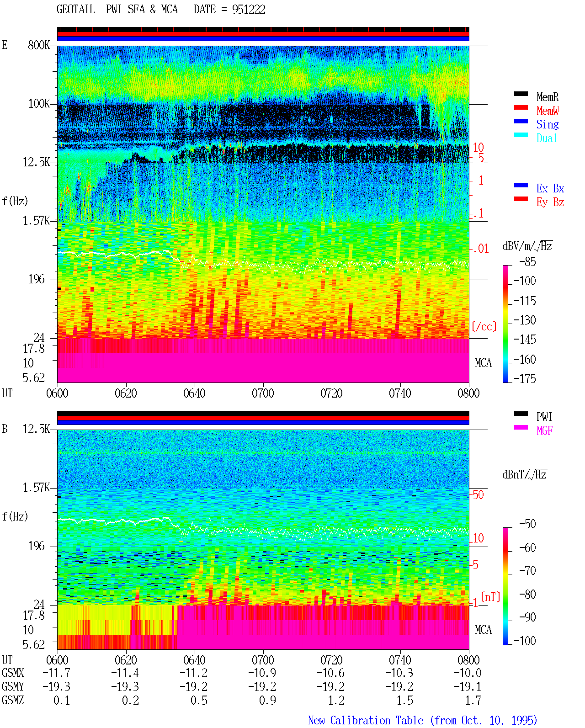585x728 pixels.
Task: Click the GSMZ value 0.9
Action: pyautogui.click(x=268, y=700)
